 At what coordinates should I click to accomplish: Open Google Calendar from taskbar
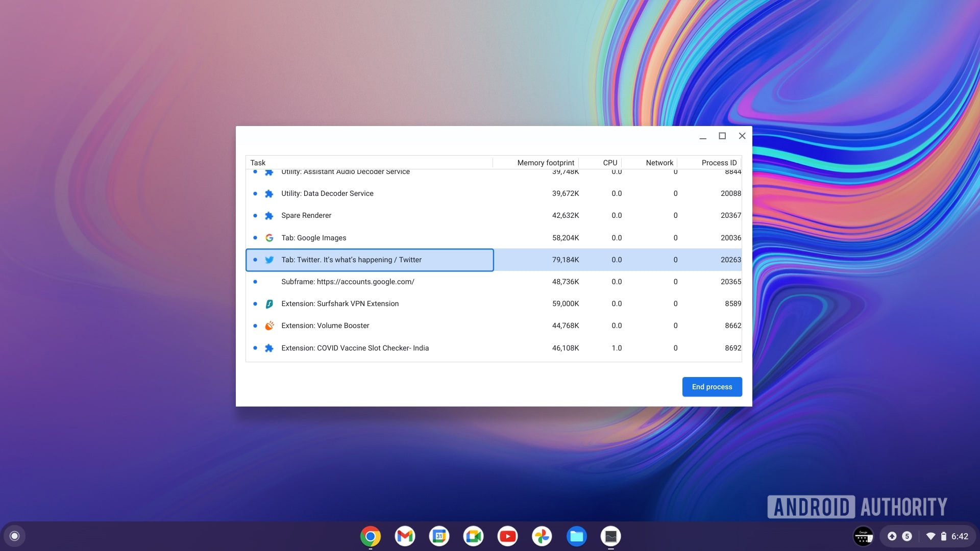[439, 536]
